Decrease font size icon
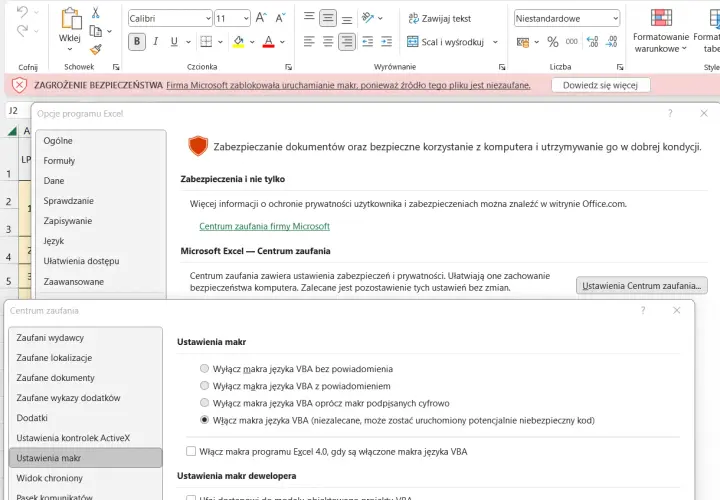This screenshot has width=720, height=500. pos(280,18)
